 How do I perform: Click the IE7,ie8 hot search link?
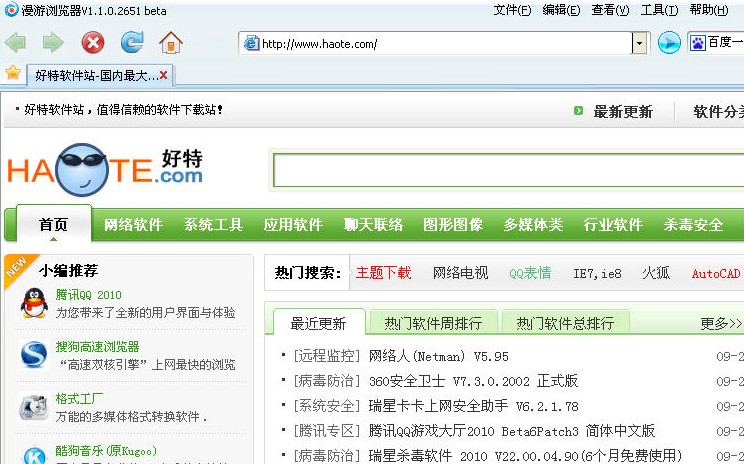click(597, 273)
